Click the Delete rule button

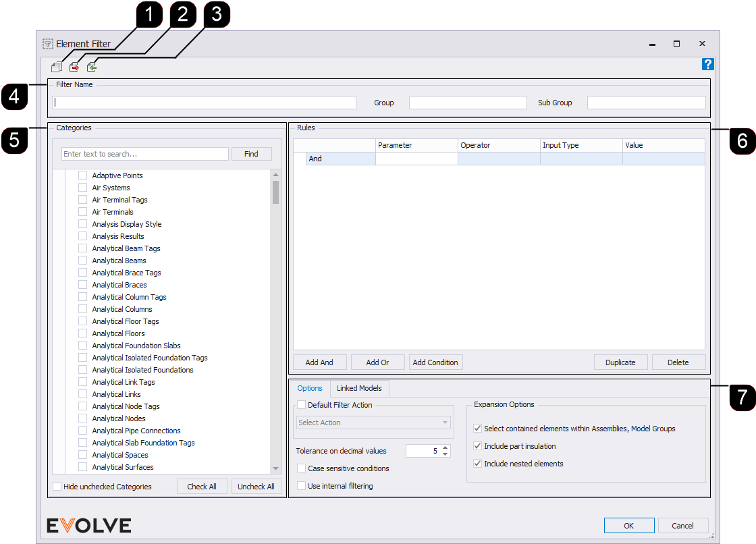pos(678,362)
